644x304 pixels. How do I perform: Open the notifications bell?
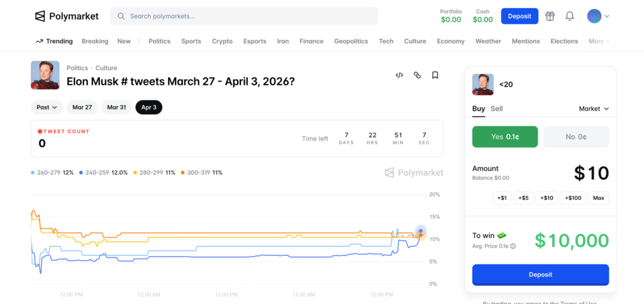pos(569,16)
